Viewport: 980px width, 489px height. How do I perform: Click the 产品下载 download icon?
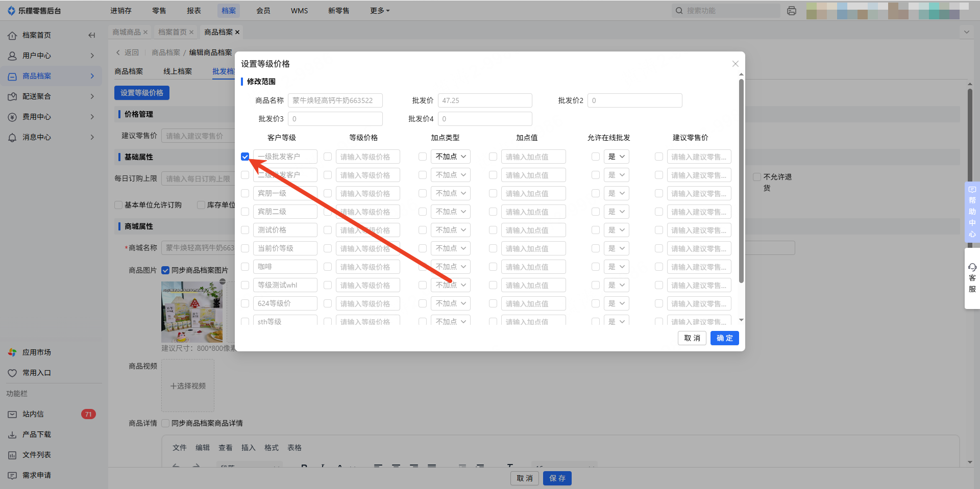point(12,434)
